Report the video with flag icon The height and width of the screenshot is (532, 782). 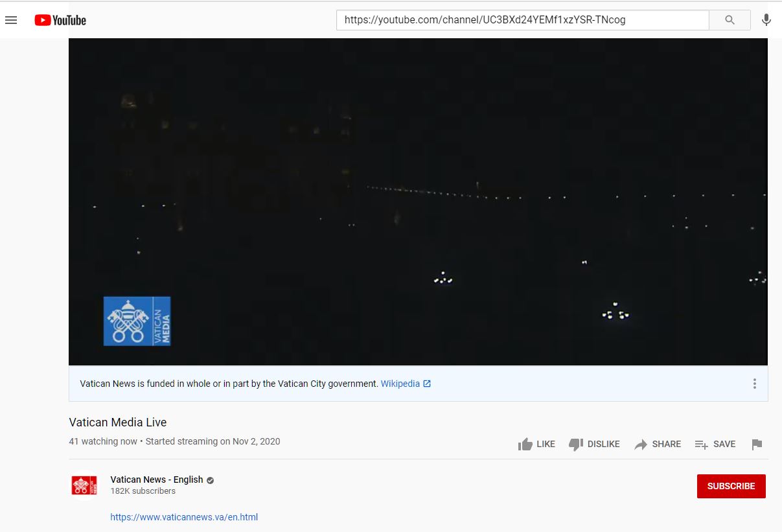(x=757, y=444)
